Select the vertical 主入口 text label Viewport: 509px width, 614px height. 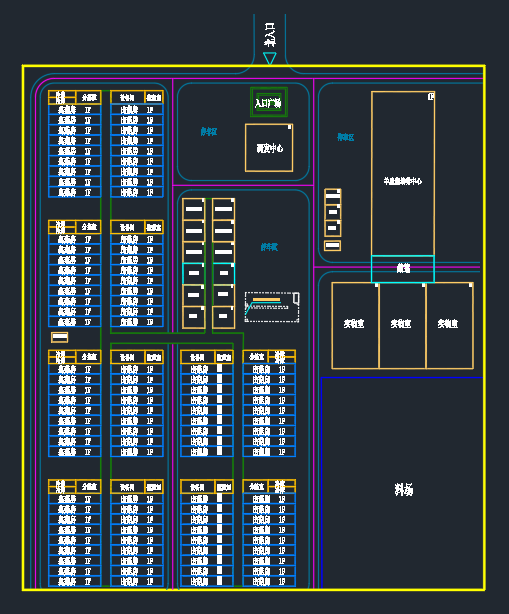pyautogui.click(x=269, y=34)
